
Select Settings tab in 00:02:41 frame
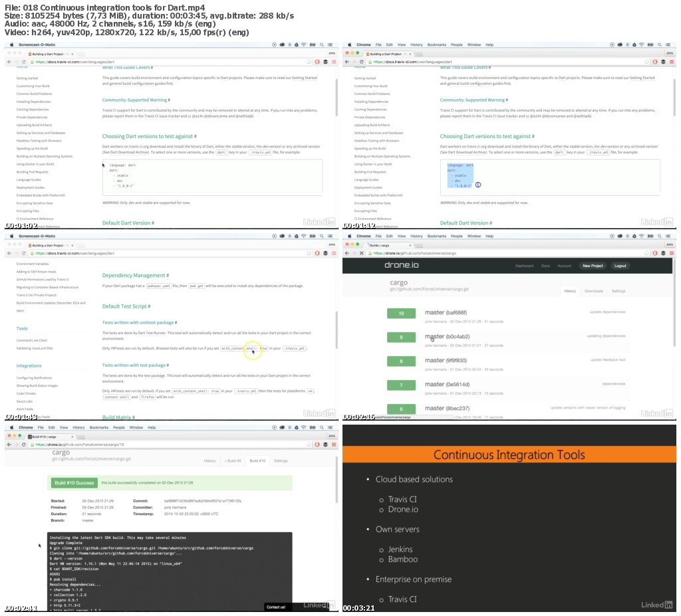[x=281, y=461]
